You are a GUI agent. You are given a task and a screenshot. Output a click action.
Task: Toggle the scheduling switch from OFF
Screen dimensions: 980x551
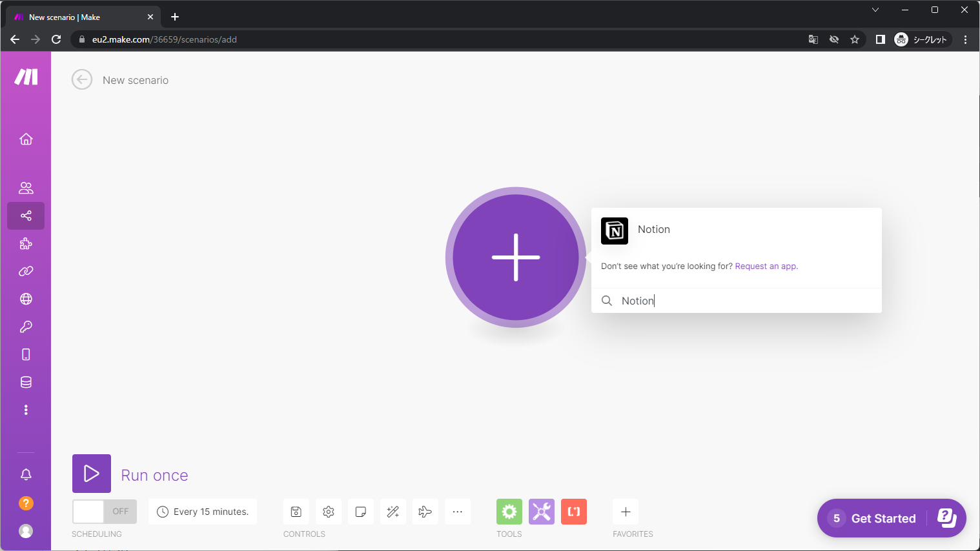(x=105, y=512)
